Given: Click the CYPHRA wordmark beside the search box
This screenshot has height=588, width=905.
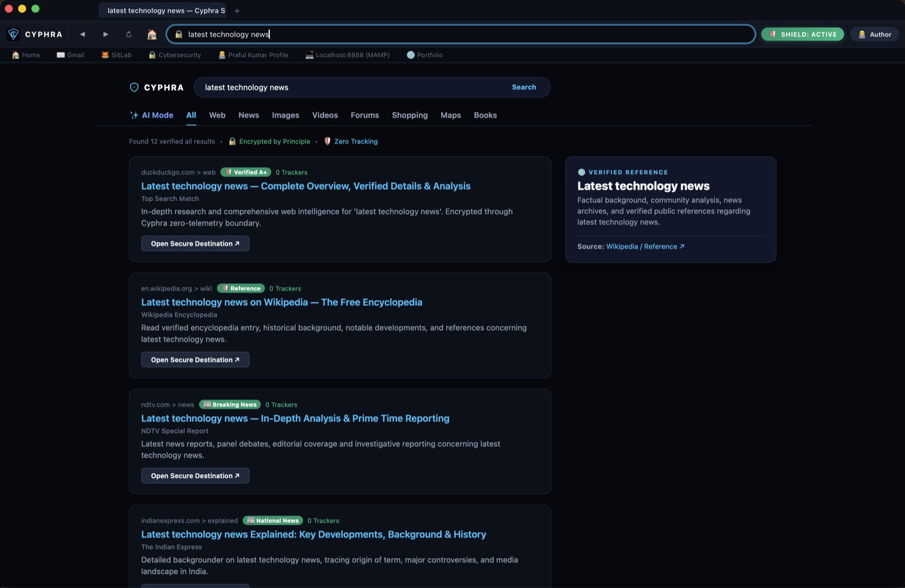Looking at the screenshot, I should point(163,87).
